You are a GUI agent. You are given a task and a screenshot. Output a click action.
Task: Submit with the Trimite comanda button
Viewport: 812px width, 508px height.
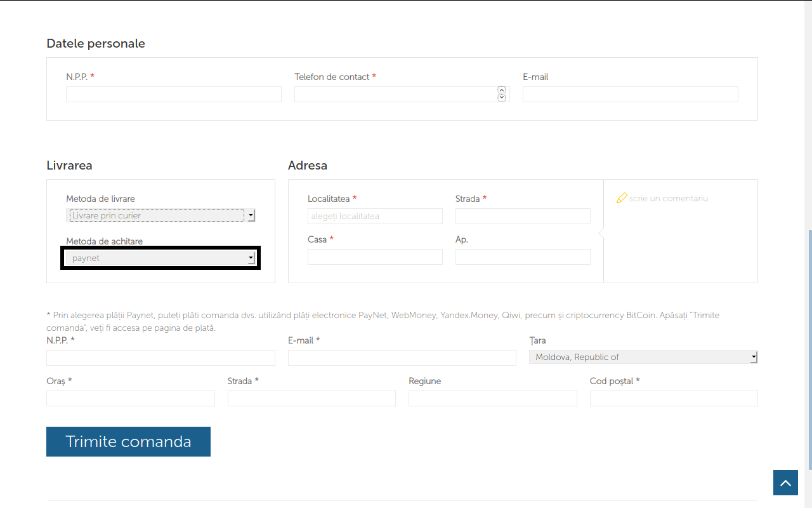(x=128, y=441)
